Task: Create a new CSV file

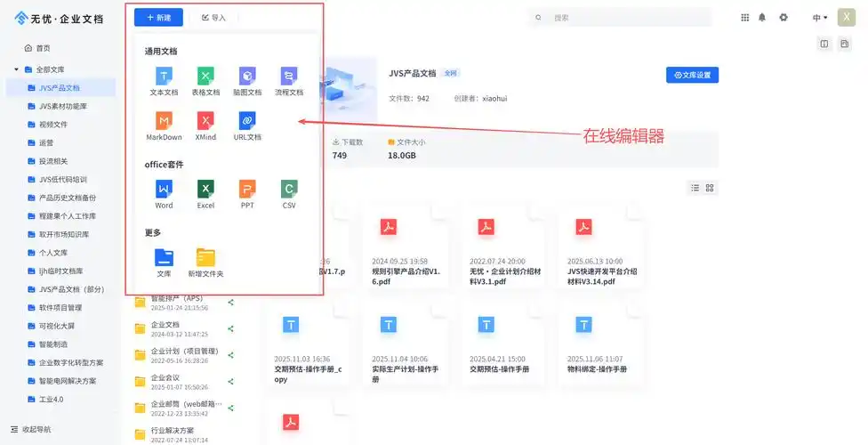Action: (289, 194)
